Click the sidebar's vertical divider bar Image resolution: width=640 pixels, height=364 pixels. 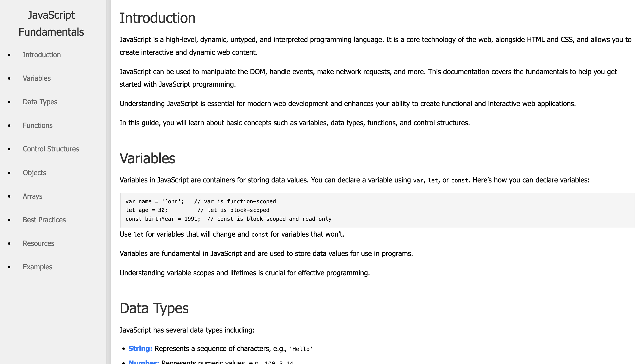coord(108,182)
